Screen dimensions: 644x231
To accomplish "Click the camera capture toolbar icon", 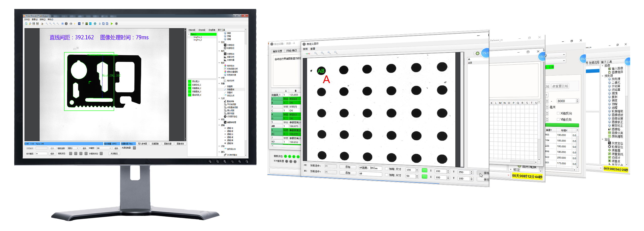I will 71,24.
